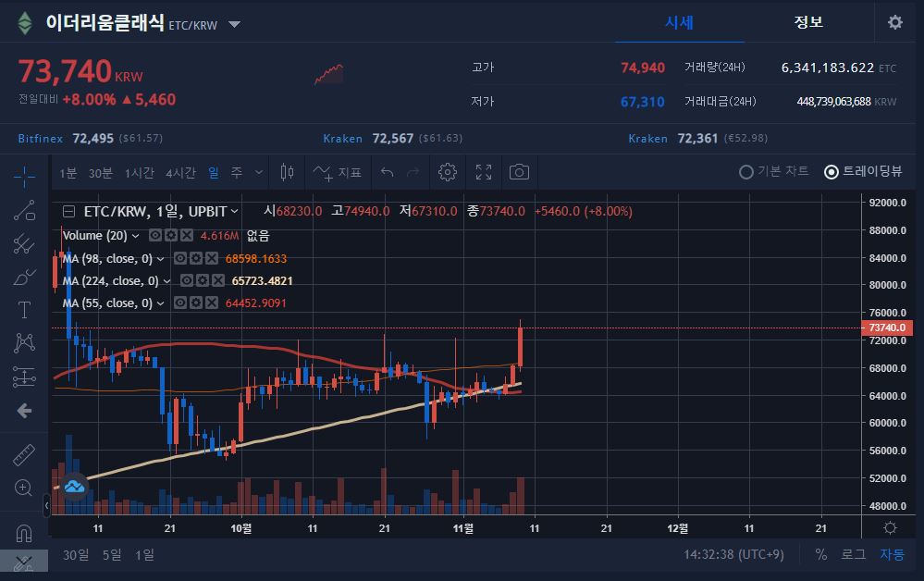Set chart range to 5일
The width and height of the screenshot is (924, 581).
[112, 554]
